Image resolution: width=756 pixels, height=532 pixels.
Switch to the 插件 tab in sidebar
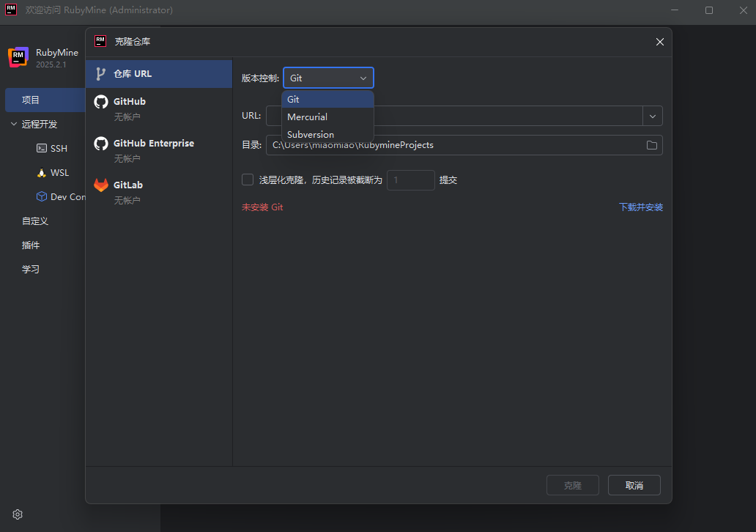pos(31,245)
